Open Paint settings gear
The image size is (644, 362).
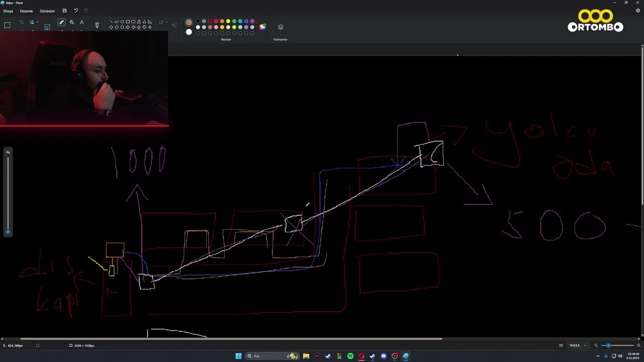(638, 11)
